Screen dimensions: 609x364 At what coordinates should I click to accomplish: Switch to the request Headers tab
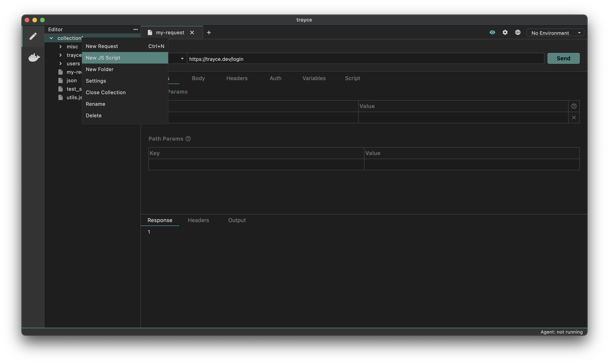coord(237,78)
